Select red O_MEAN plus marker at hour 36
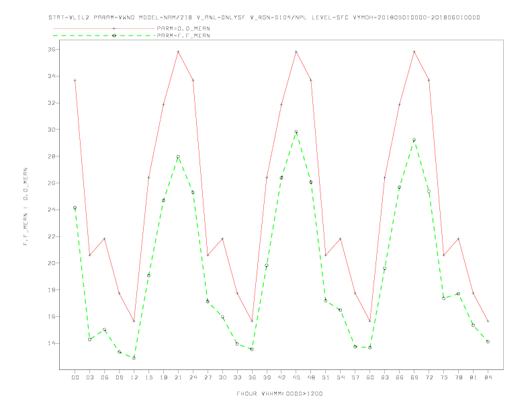This screenshot has height=411, width=532. 252,321
